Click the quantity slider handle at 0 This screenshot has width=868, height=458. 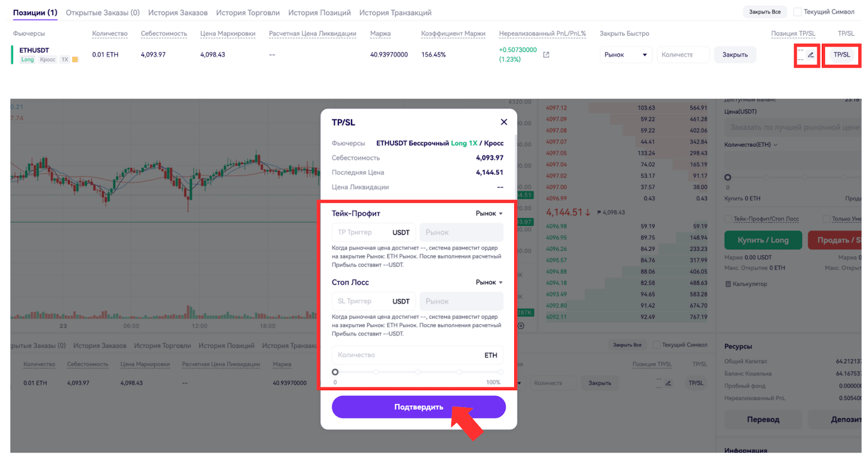(335, 372)
